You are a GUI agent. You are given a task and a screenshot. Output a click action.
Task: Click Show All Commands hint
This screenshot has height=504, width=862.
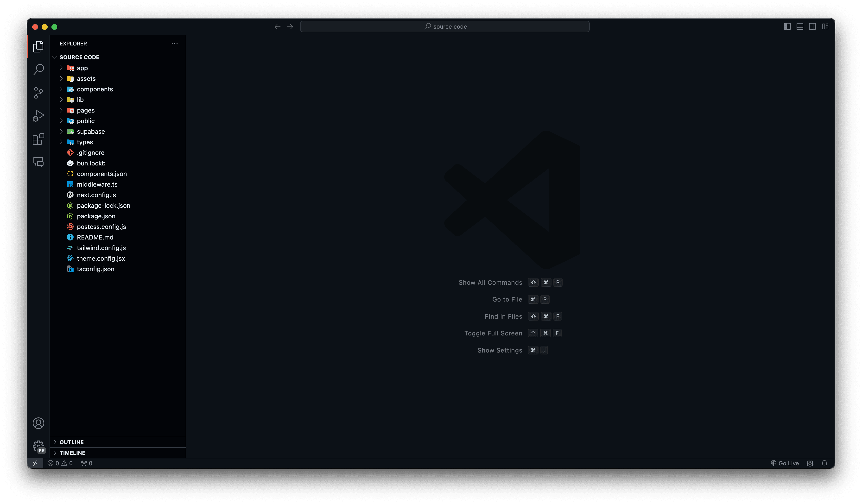tap(490, 283)
